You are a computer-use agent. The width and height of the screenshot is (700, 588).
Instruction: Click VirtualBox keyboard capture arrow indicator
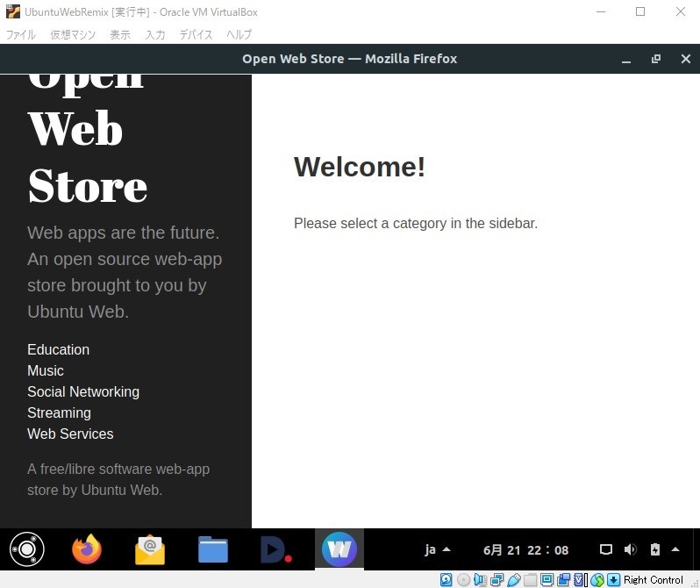click(x=614, y=580)
